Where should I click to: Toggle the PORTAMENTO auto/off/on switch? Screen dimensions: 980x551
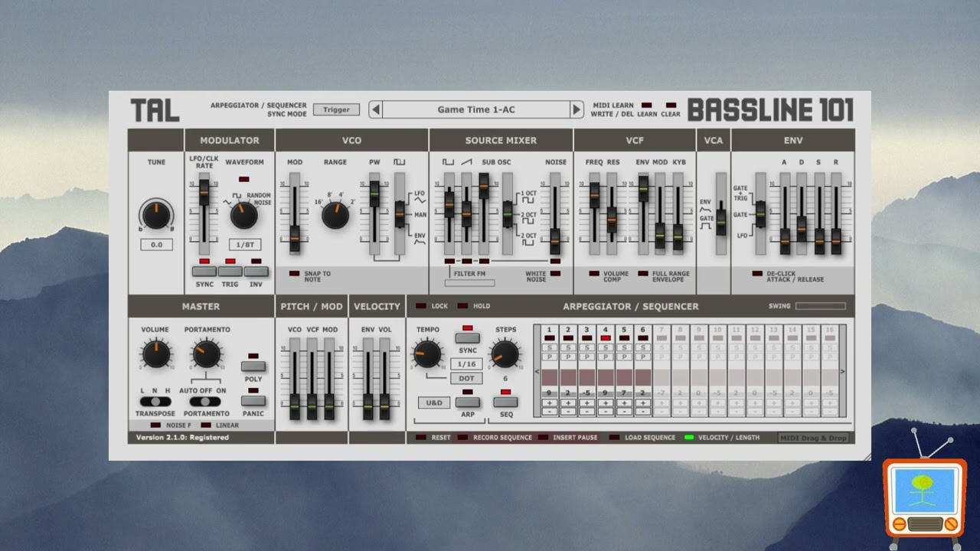point(204,401)
